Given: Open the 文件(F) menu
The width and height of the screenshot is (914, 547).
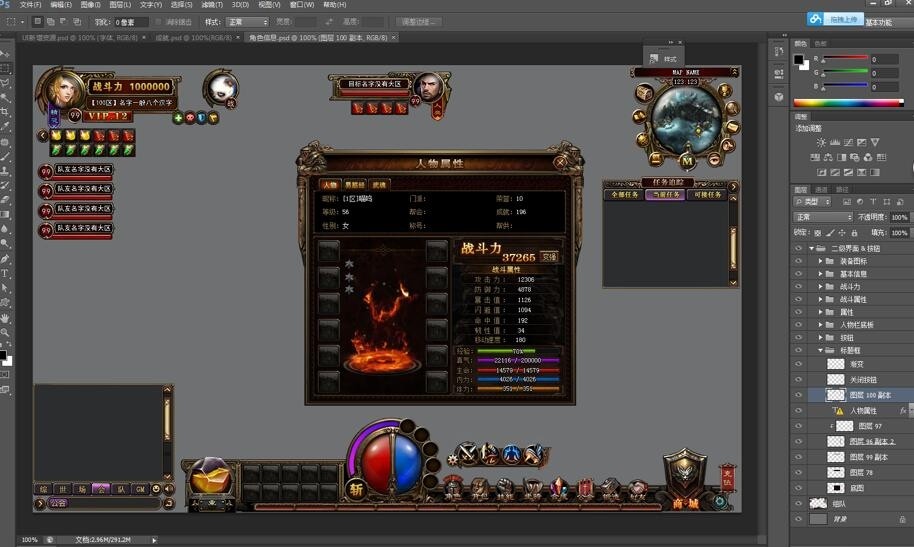Looking at the screenshot, I should pos(30,5).
